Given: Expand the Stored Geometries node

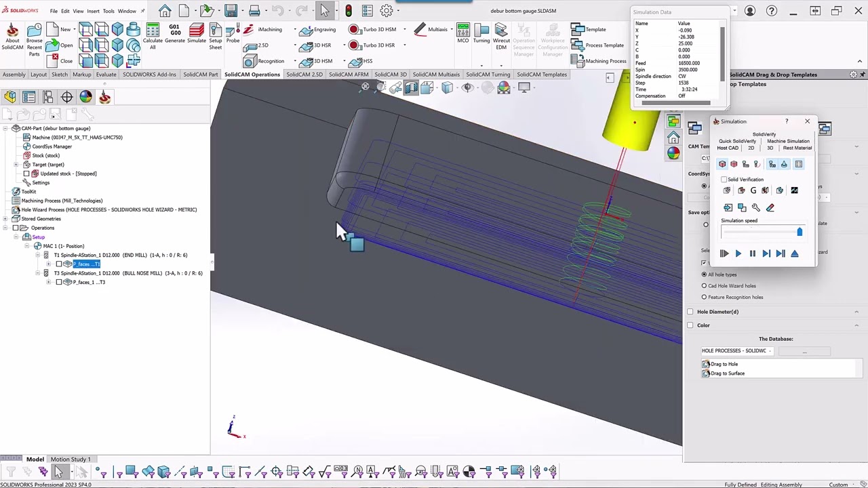Looking at the screenshot, I should coord(5,219).
